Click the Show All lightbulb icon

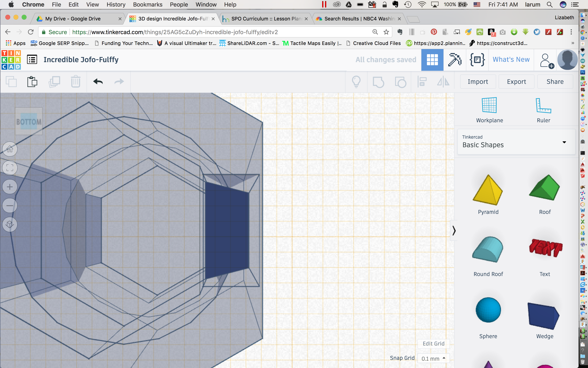point(356,82)
